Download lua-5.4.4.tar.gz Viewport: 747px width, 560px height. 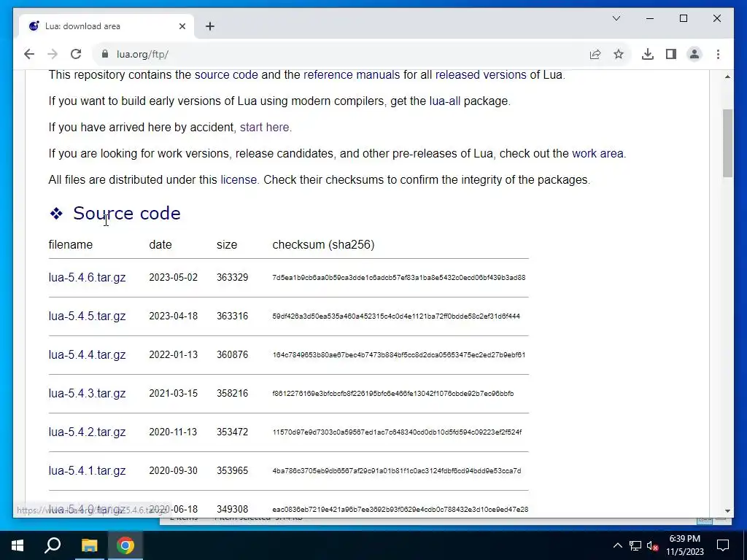pos(88,355)
